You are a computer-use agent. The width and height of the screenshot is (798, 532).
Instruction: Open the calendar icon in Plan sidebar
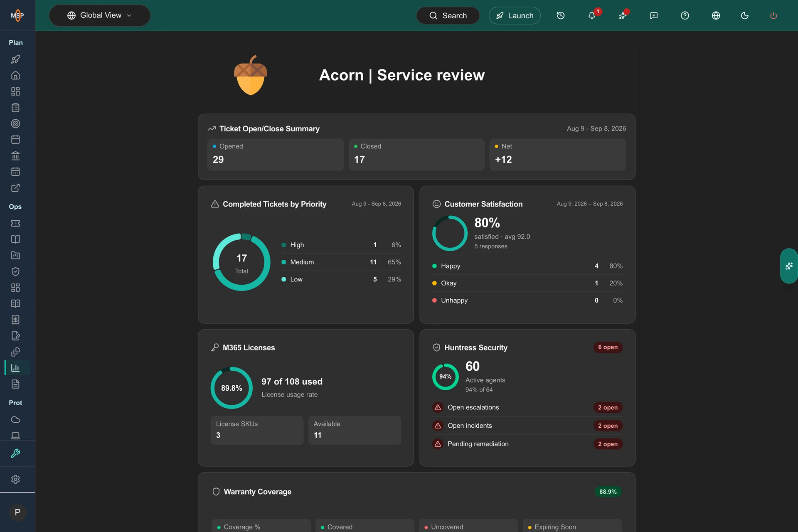coord(15,140)
